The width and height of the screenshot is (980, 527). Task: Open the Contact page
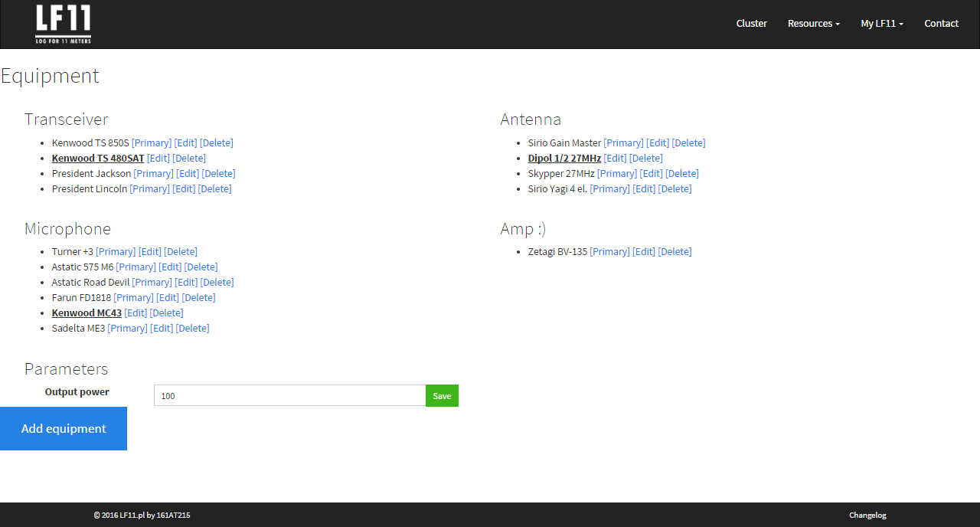[x=941, y=24]
